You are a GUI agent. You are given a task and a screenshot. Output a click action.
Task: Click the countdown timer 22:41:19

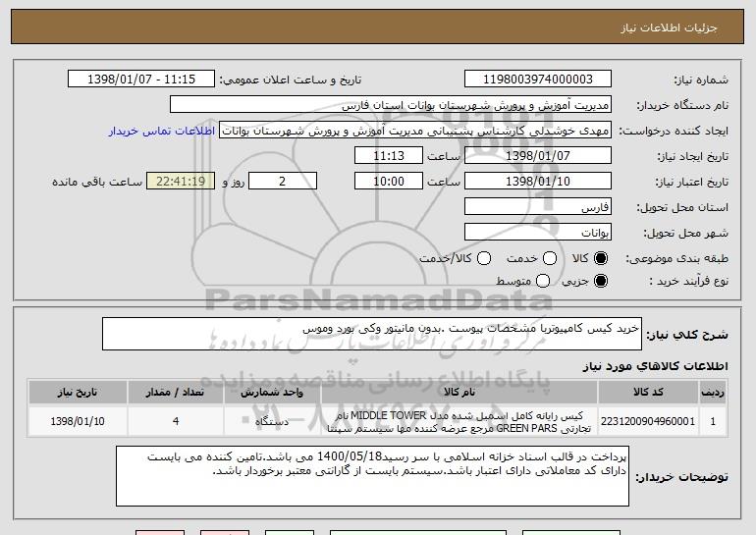(x=181, y=182)
